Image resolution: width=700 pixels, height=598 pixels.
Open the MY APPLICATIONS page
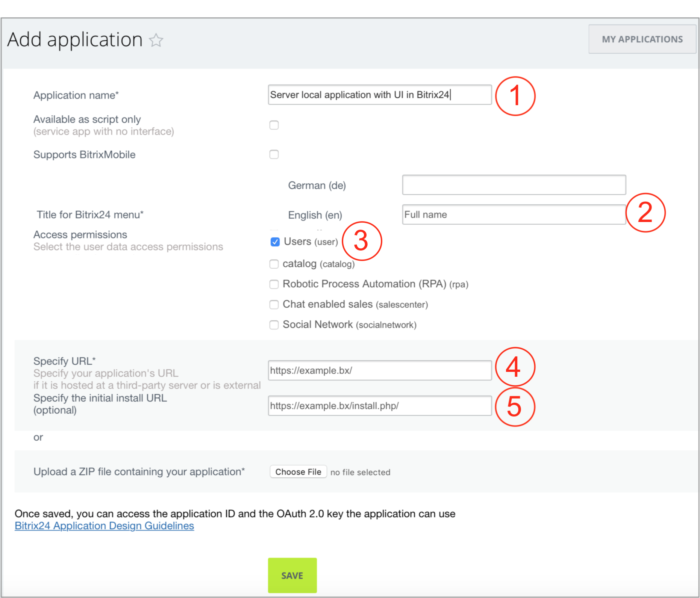coord(642,39)
